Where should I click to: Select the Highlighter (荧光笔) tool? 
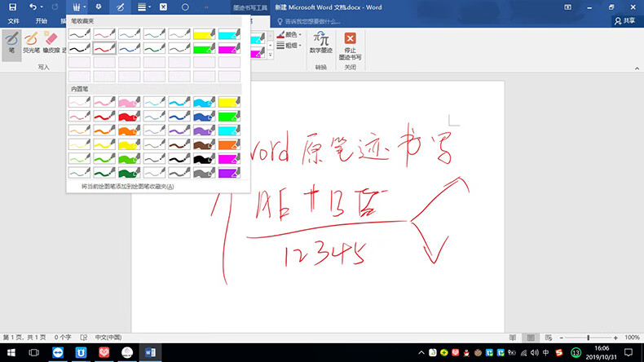click(32, 43)
